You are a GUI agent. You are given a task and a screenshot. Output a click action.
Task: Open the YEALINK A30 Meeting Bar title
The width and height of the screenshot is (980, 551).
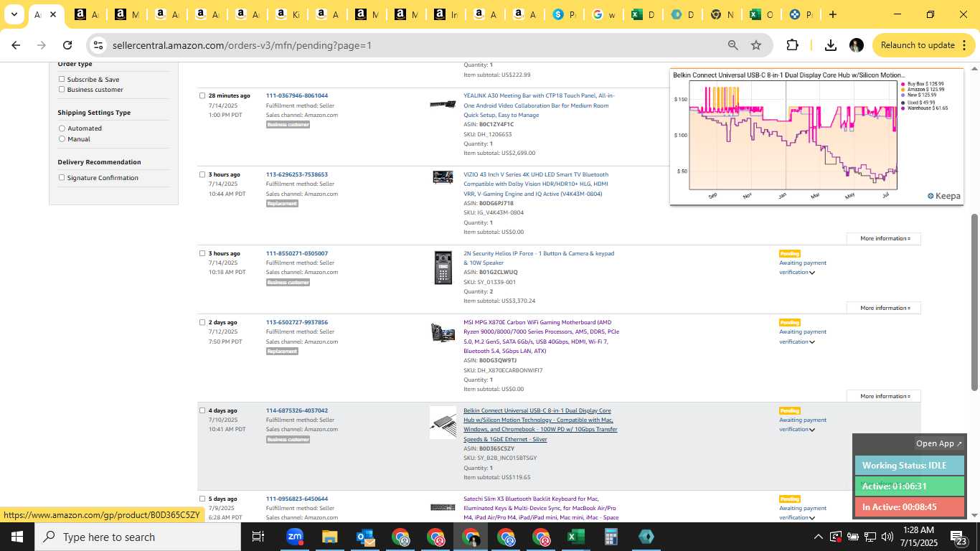tap(540, 105)
